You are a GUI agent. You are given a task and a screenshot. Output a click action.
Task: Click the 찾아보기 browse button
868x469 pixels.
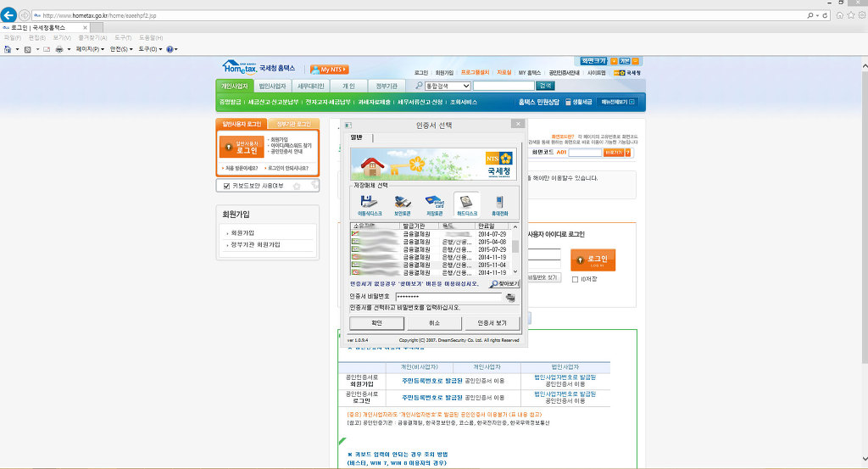point(504,283)
